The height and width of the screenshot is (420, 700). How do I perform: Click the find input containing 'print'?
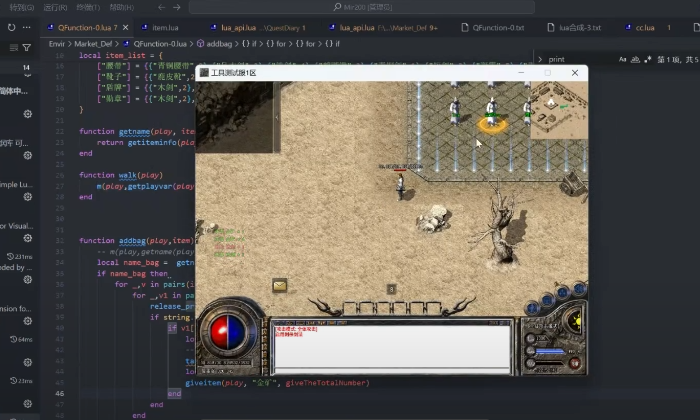tap(578, 60)
